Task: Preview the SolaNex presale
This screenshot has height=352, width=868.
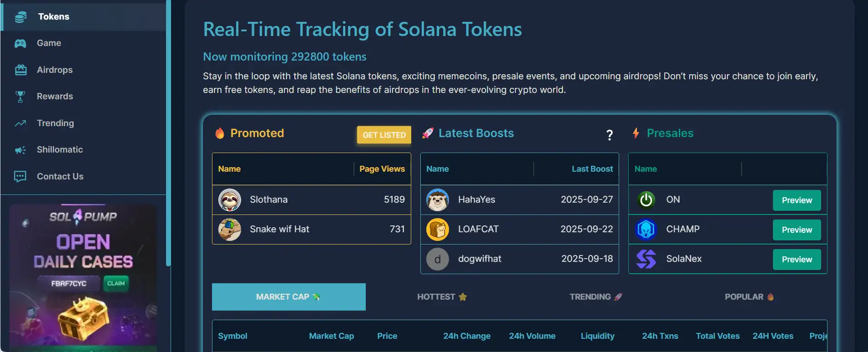Action: point(797,260)
